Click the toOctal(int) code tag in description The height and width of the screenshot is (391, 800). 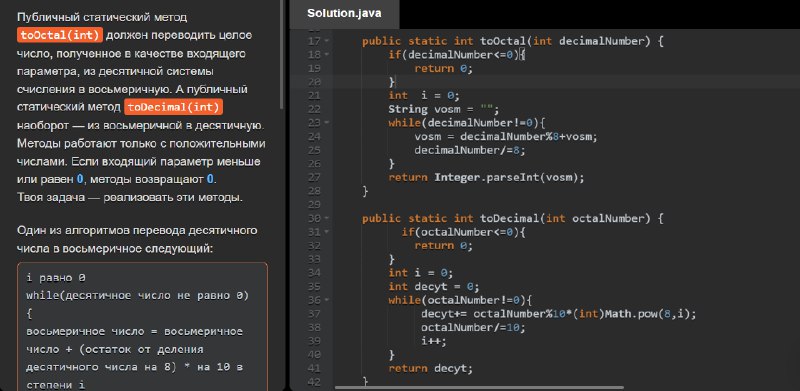point(60,35)
